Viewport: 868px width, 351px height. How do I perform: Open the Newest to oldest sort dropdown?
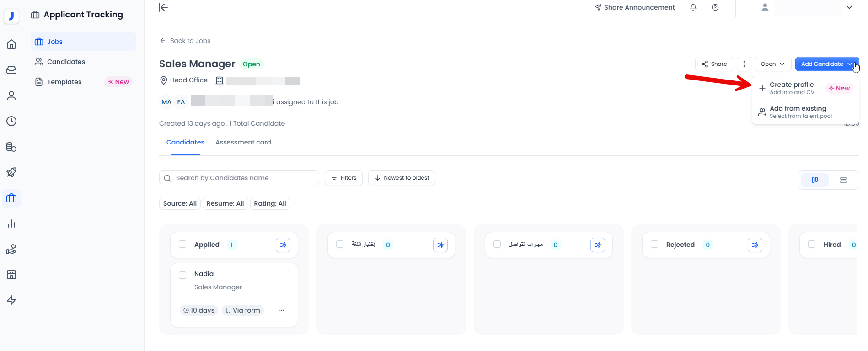tap(402, 178)
